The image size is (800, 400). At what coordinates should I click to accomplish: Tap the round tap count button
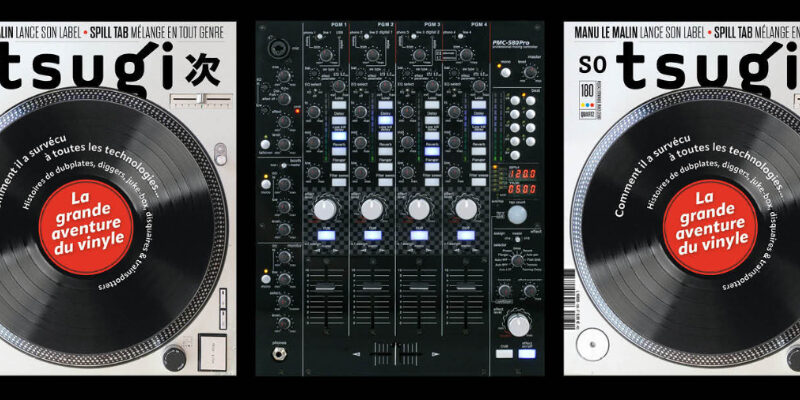click(517, 215)
